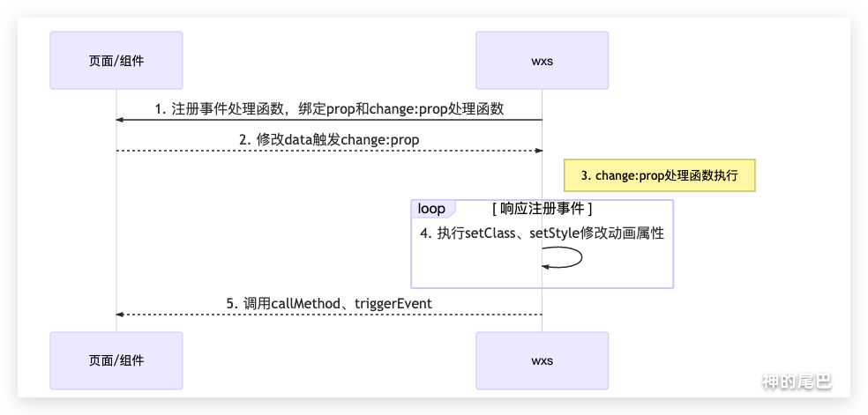Select the bottom wxs participant box
This screenshot has height=415, width=868.
542,359
